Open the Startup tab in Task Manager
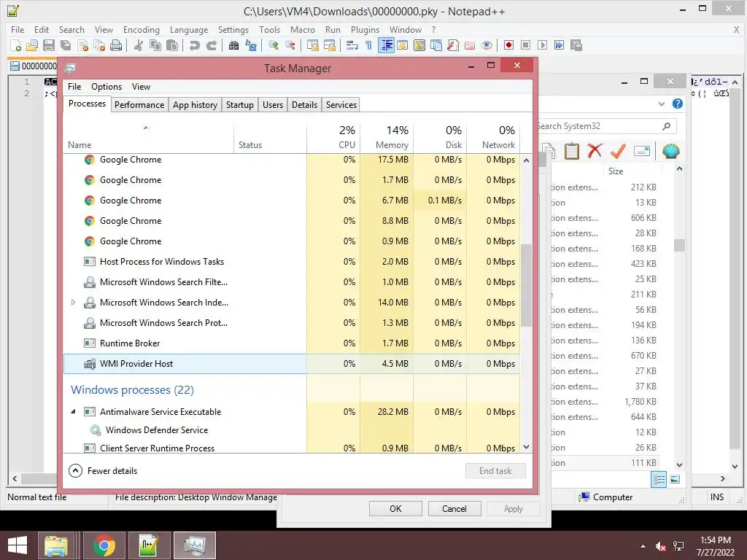The width and height of the screenshot is (747, 560). point(239,105)
